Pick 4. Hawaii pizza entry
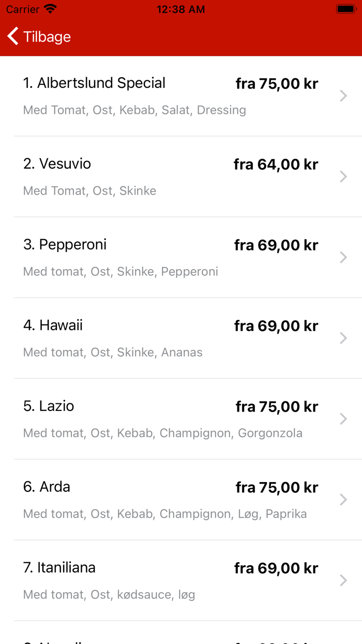The width and height of the screenshot is (362, 644). coord(53,325)
